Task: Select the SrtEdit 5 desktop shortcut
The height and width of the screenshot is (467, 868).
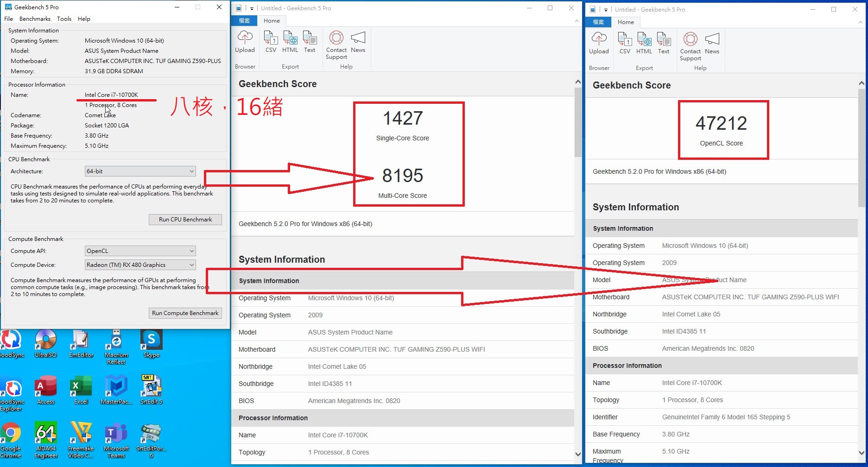Action: tap(152, 390)
